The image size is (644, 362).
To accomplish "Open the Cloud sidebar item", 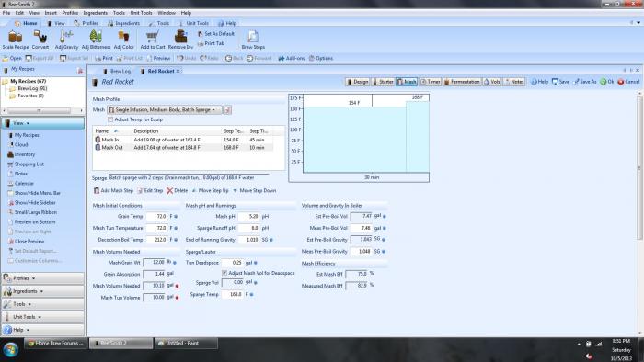I will pyautogui.click(x=18, y=145).
